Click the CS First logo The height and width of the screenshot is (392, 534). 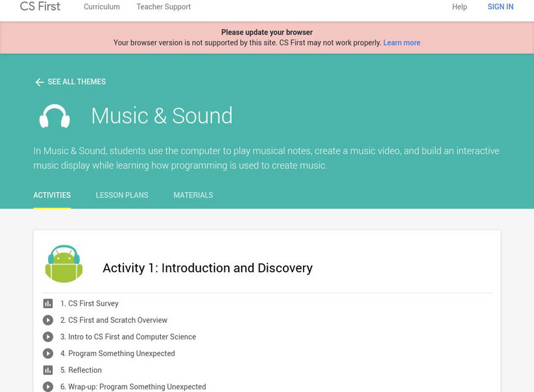40,7
